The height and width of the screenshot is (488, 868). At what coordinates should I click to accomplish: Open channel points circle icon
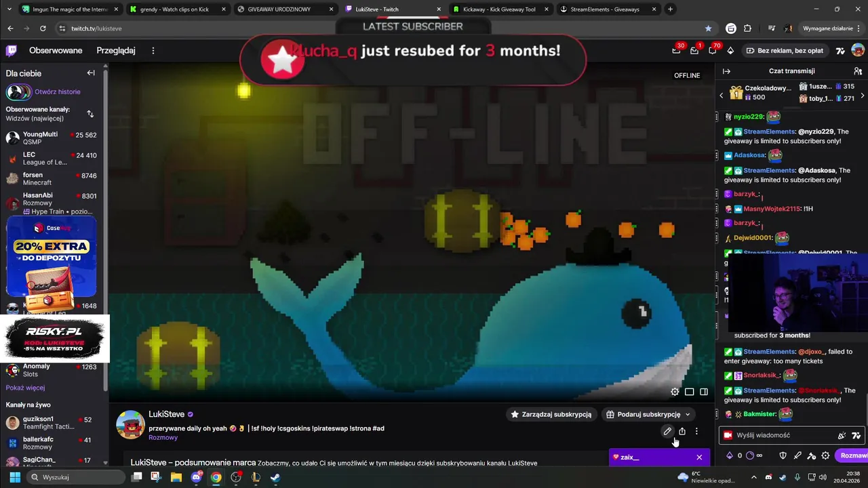750,456
